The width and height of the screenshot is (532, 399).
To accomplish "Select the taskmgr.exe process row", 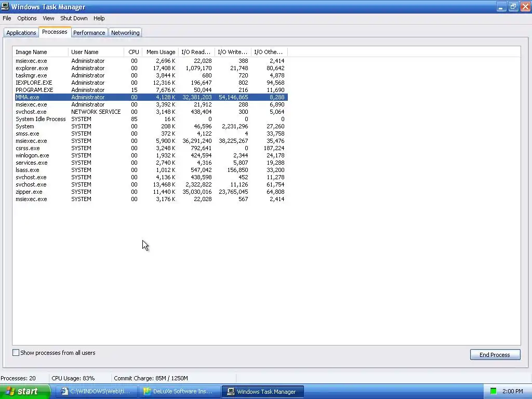I will coord(150,75).
